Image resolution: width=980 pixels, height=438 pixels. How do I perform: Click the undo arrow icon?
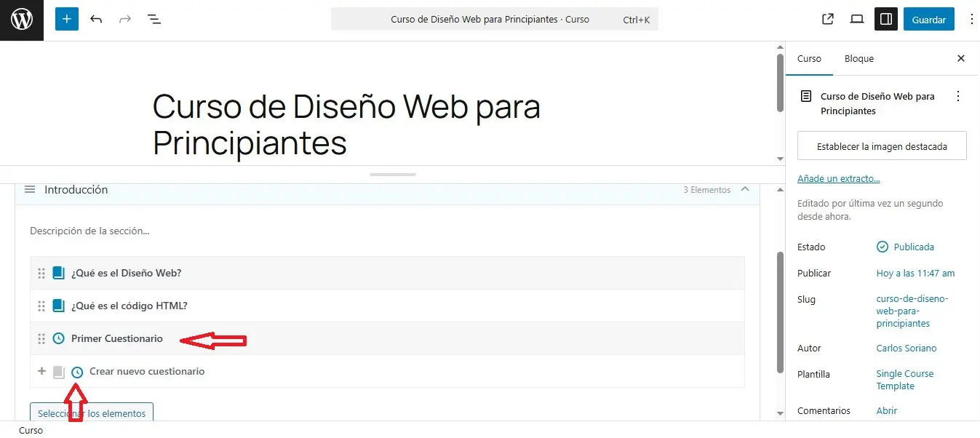point(96,20)
